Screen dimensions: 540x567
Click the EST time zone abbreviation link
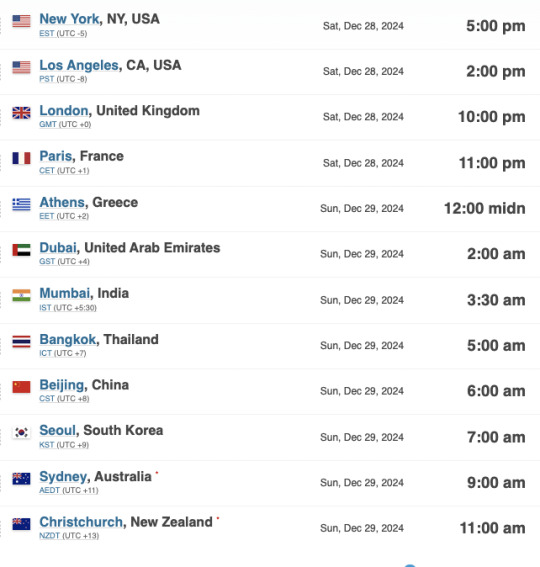[x=47, y=34]
